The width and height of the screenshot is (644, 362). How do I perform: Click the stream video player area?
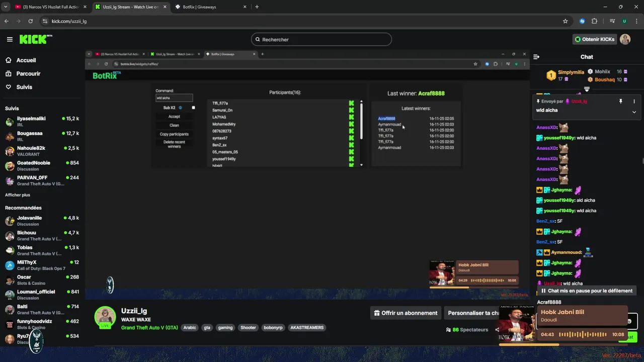point(307,174)
